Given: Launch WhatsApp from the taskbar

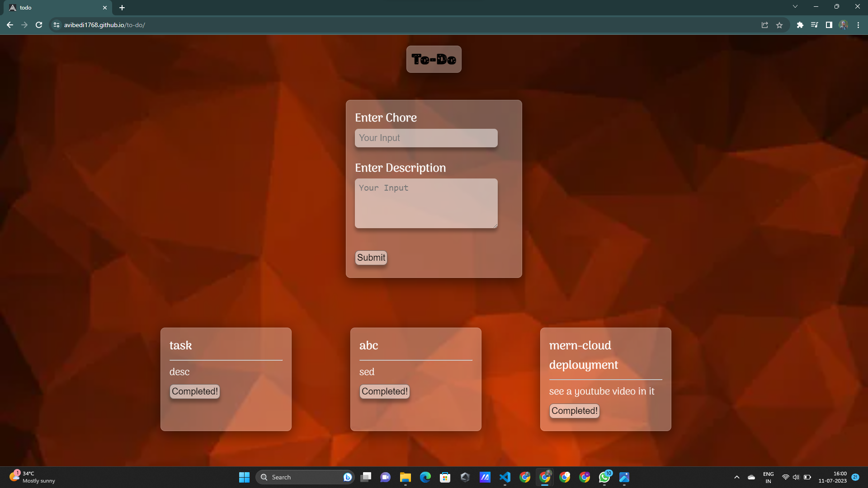Looking at the screenshot, I should [x=604, y=477].
